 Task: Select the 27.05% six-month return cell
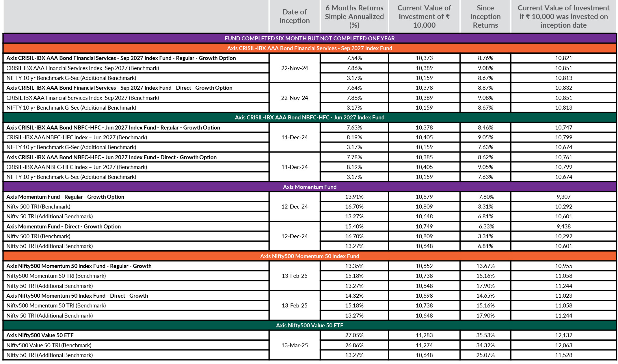tap(354, 335)
